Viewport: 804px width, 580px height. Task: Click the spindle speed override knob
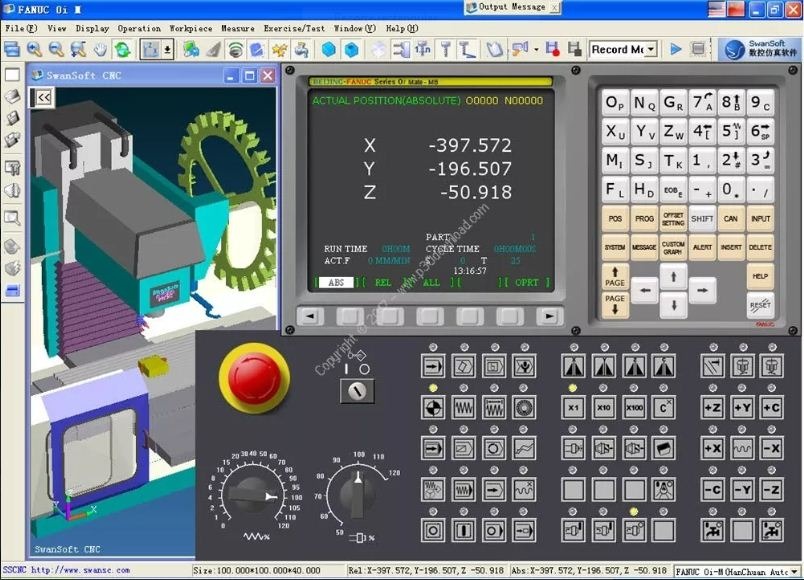(x=358, y=493)
